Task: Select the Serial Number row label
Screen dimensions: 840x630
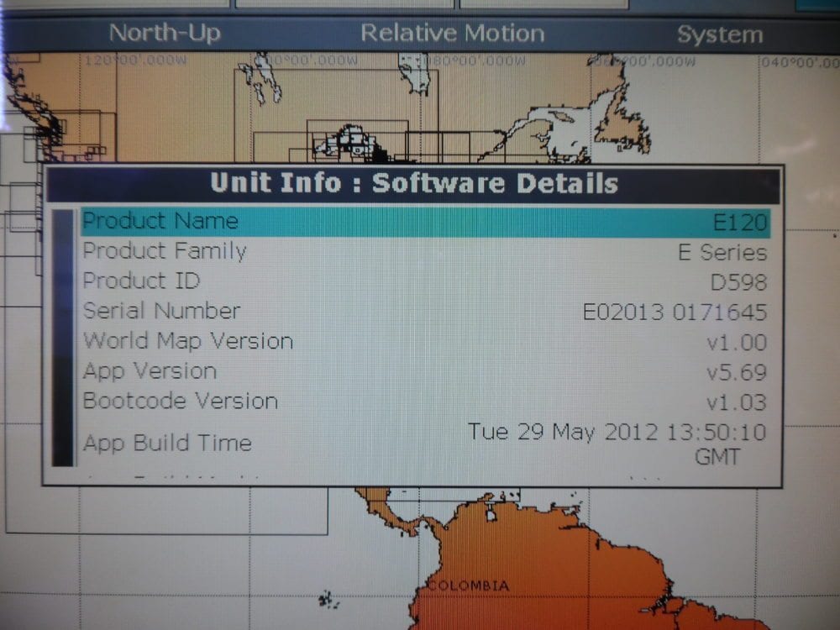Action: pyautogui.click(x=161, y=311)
